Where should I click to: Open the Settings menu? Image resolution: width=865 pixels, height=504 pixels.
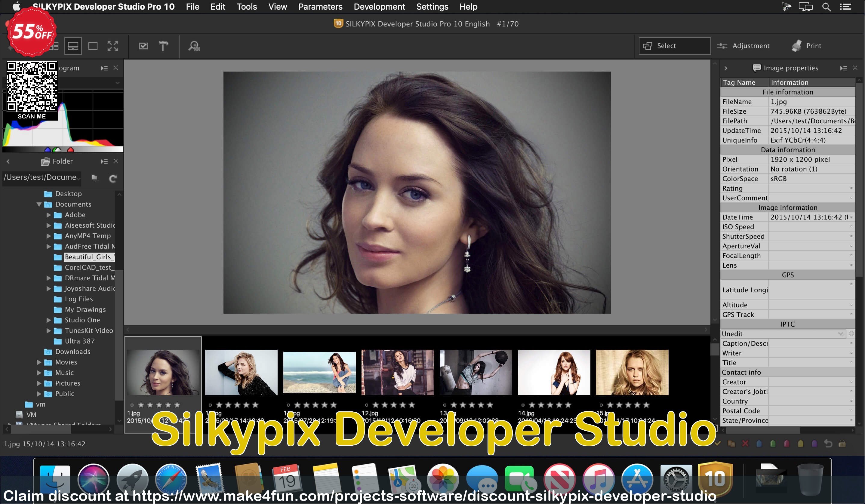click(x=432, y=7)
